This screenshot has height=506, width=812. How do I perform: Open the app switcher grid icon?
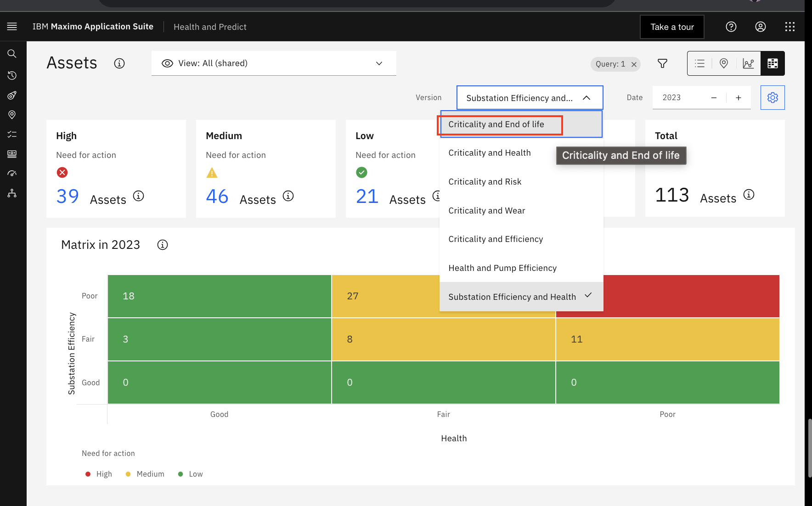click(x=790, y=27)
